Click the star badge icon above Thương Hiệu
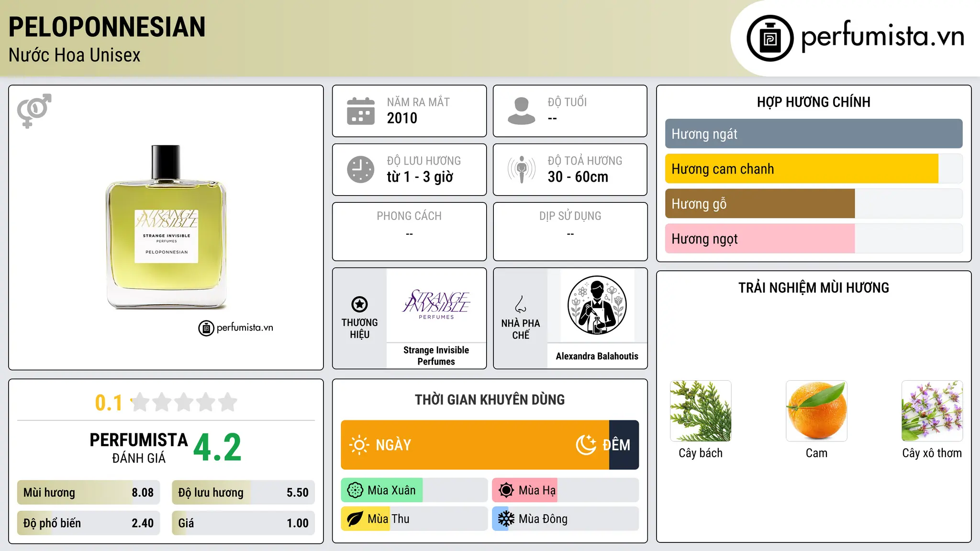This screenshot has height=551, width=980. (x=359, y=304)
